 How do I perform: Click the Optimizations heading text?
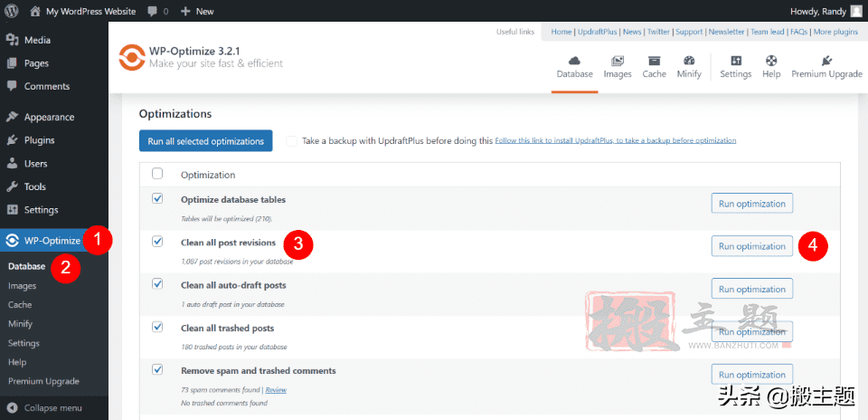[x=175, y=114]
